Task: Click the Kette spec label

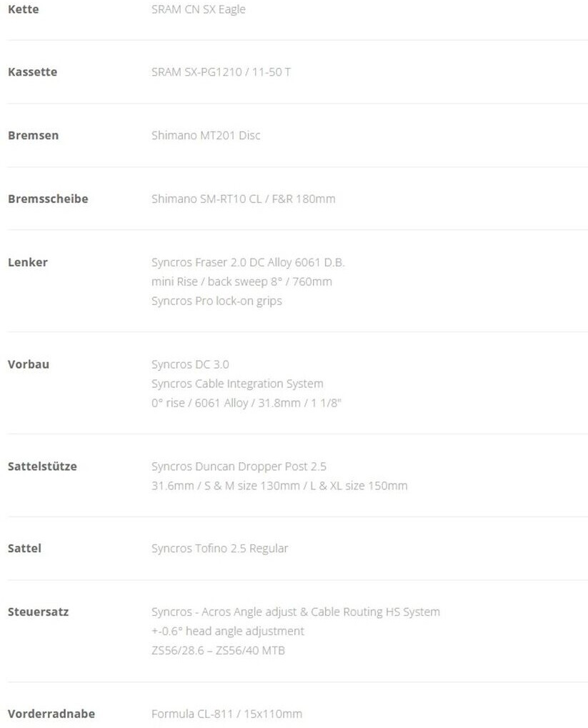Action: point(23,9)
